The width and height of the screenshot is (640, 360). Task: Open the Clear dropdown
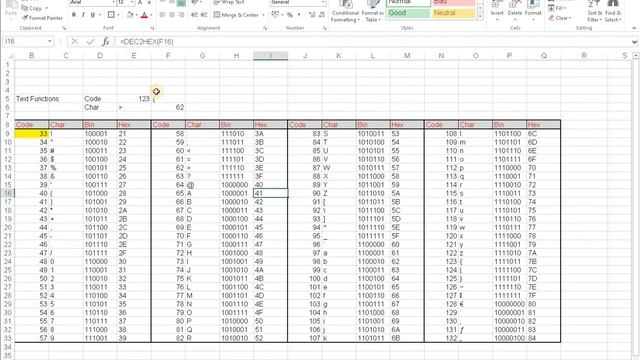(559, 18)
